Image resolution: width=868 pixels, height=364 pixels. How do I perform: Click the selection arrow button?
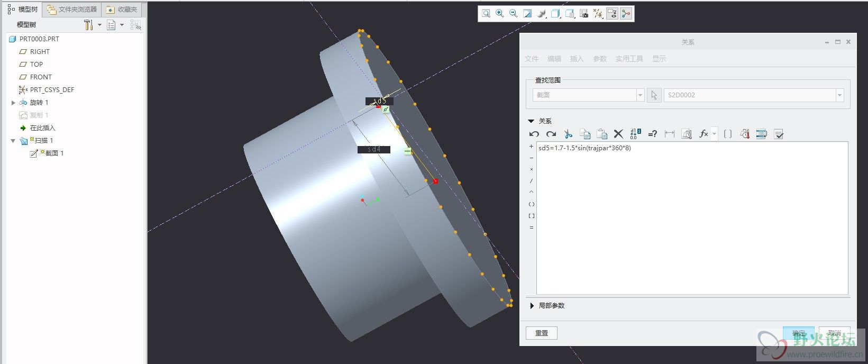654,95
